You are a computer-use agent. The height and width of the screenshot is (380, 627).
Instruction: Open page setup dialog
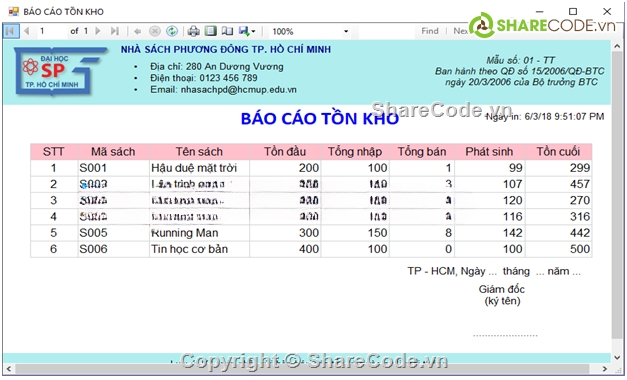(227, 31)
